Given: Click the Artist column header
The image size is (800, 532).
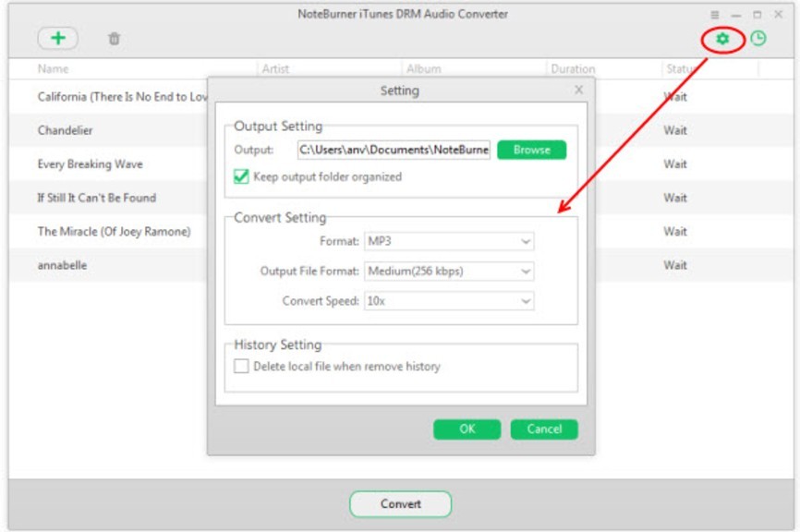Looking at the screenshot, I should (275, 69).
